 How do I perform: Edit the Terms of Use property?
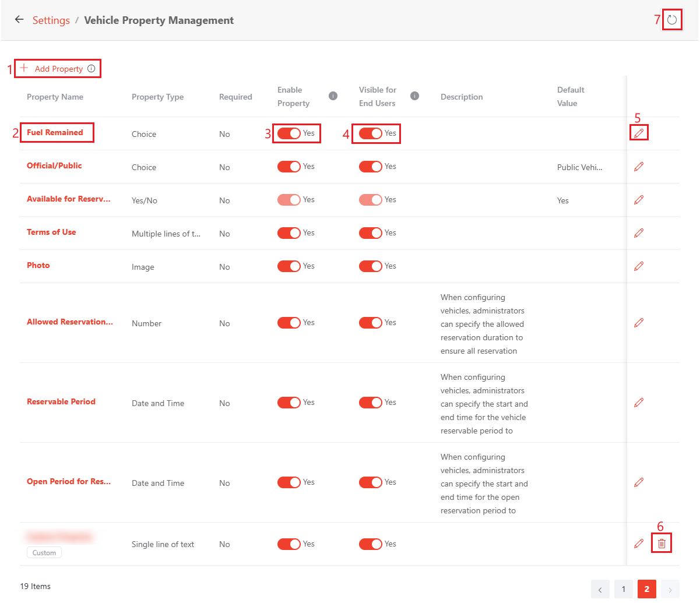point(639,233)
